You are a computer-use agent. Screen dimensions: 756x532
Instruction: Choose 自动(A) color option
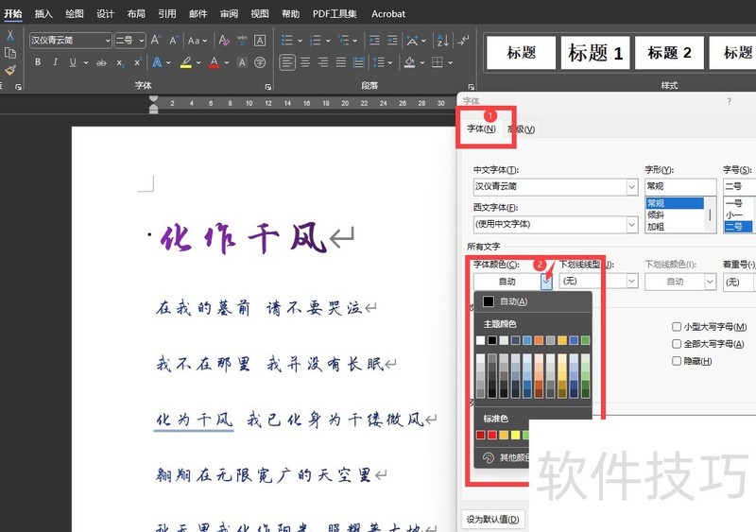coord(533,301)
